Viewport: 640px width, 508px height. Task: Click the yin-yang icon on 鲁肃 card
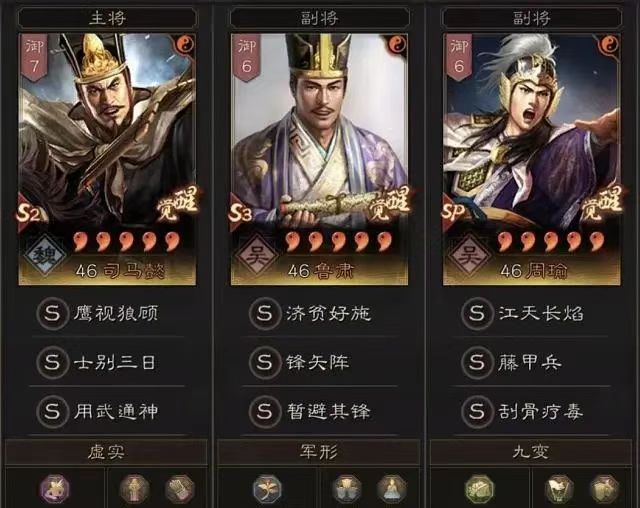click(397, 45)
